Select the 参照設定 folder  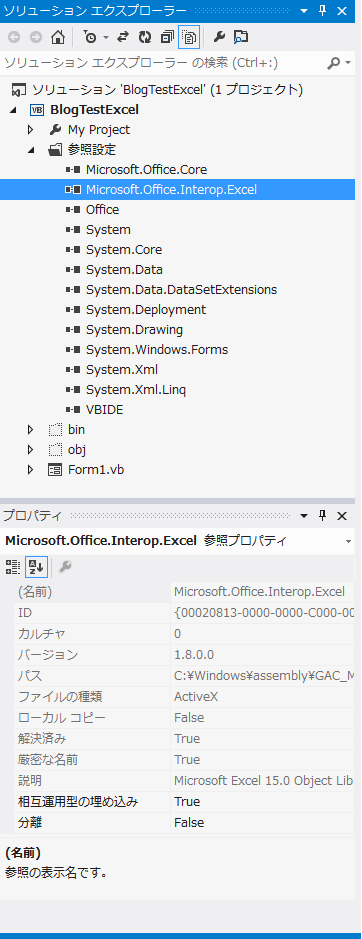click(92, 150)
